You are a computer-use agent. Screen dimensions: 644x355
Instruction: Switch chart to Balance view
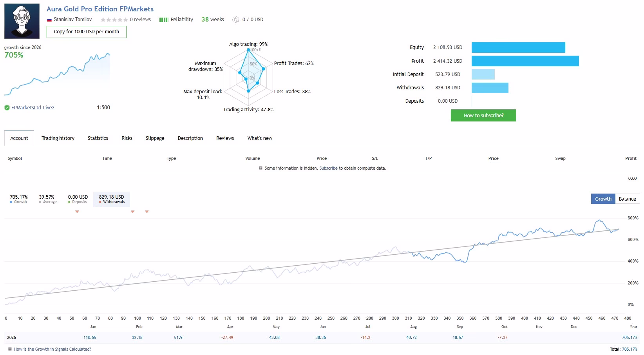628,199
